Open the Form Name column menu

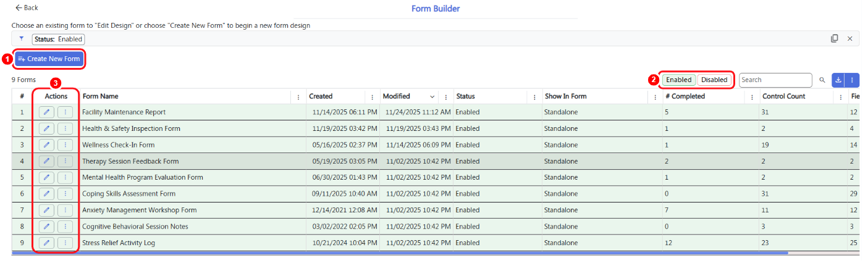pos(298,97)
